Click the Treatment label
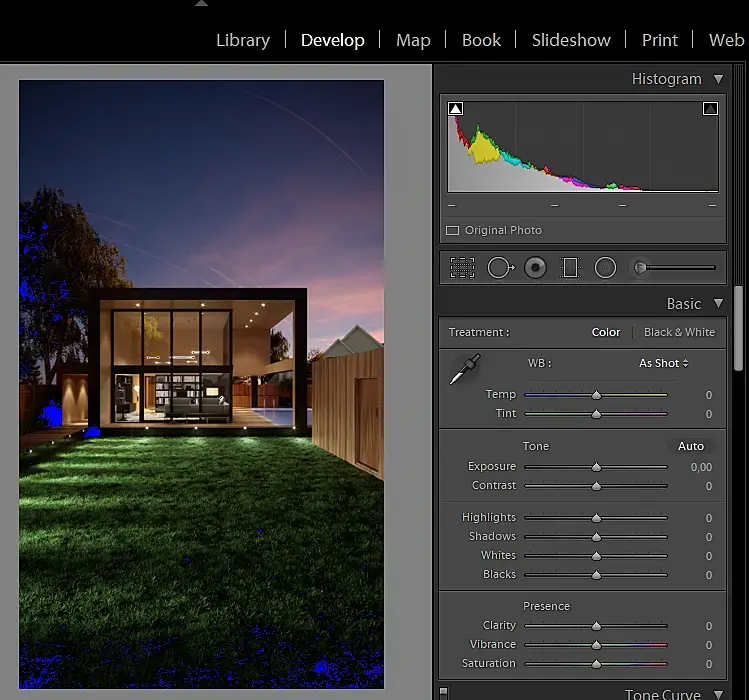The image size is (749, 700). click(479, 332)
